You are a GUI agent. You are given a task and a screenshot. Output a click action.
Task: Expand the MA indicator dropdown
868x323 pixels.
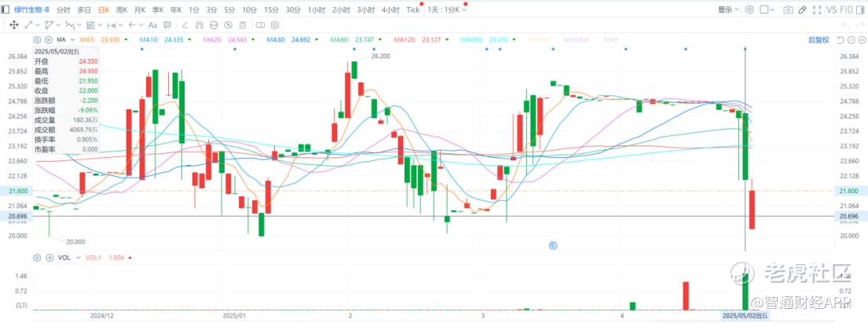(x=72, y=40)
